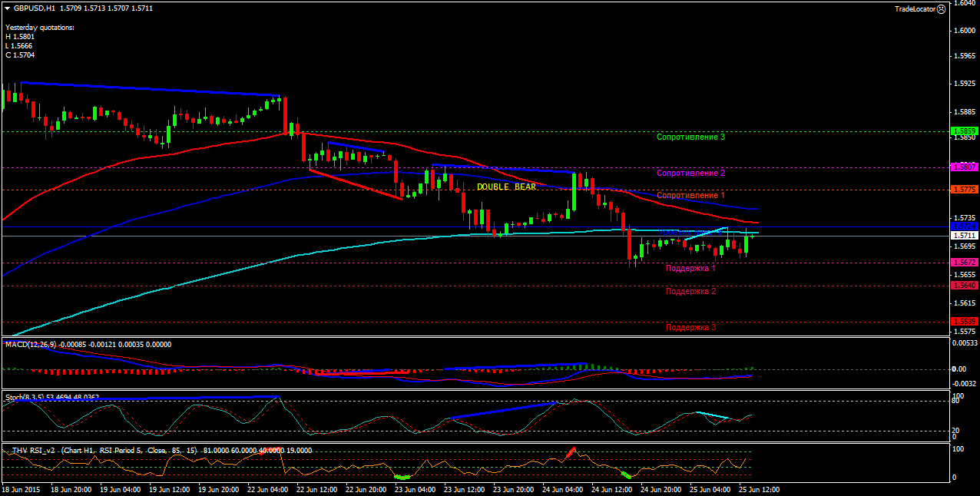Click 1.5695 on the price scale
980x496 pixels.
coord(965,246)
